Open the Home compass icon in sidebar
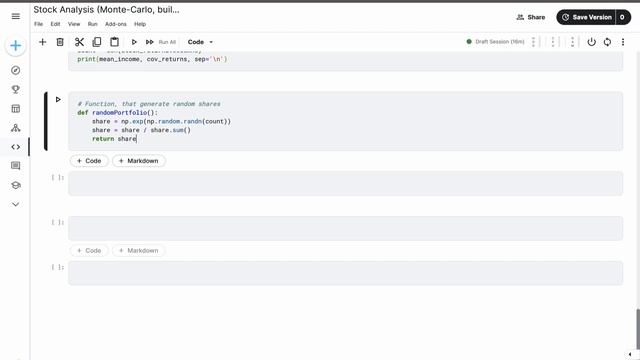The image size is (640, 360). click(x=16, y=70)
